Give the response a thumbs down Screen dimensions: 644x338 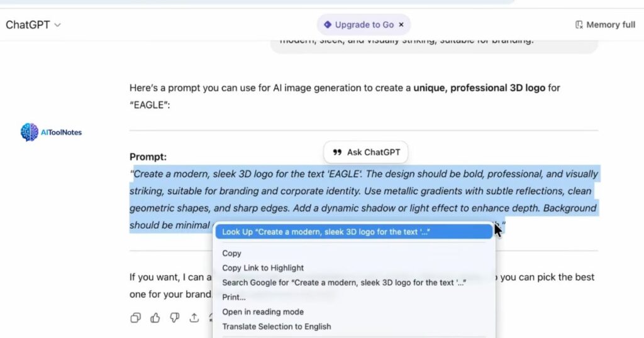(x=175, y=318)
